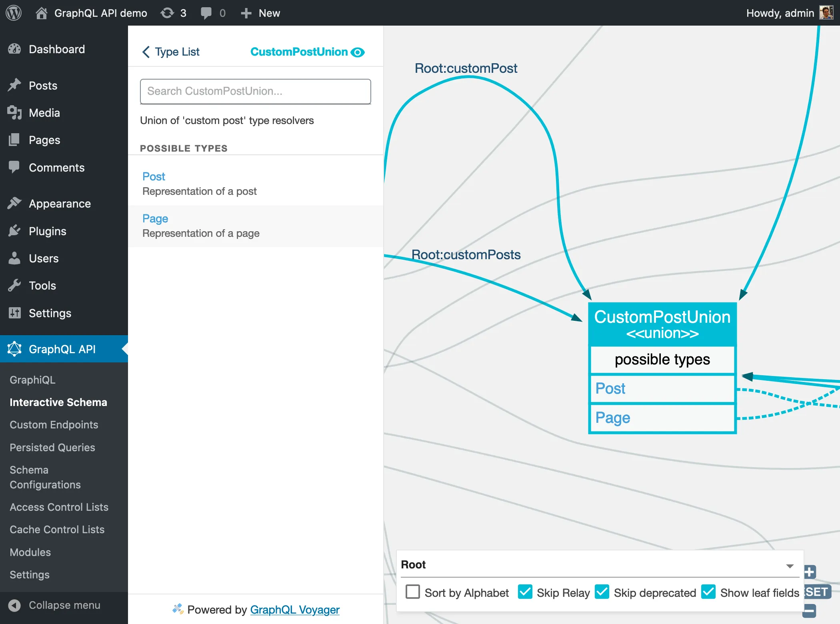Open Persisted Queries submenu item
This screenshot has height=624, width=840.
click(x=52, y=447)
